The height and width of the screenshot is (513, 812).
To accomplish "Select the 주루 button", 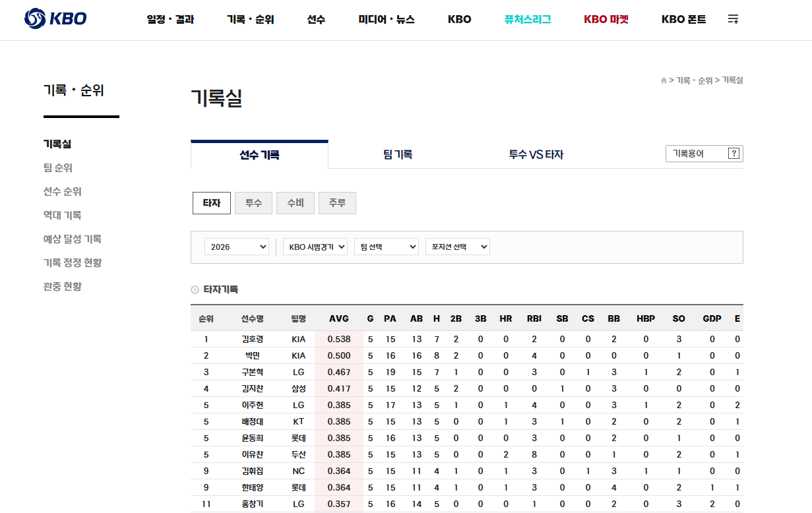I will [x=337, y=203].
